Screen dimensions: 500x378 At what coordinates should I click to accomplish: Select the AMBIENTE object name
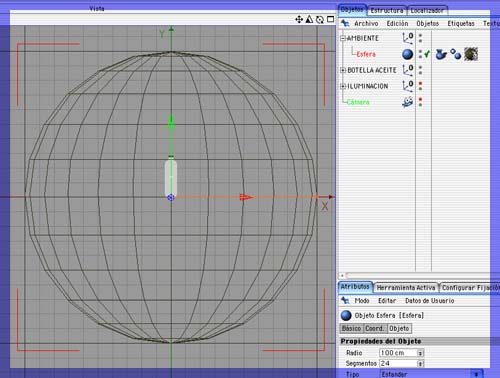click(363, 38)
